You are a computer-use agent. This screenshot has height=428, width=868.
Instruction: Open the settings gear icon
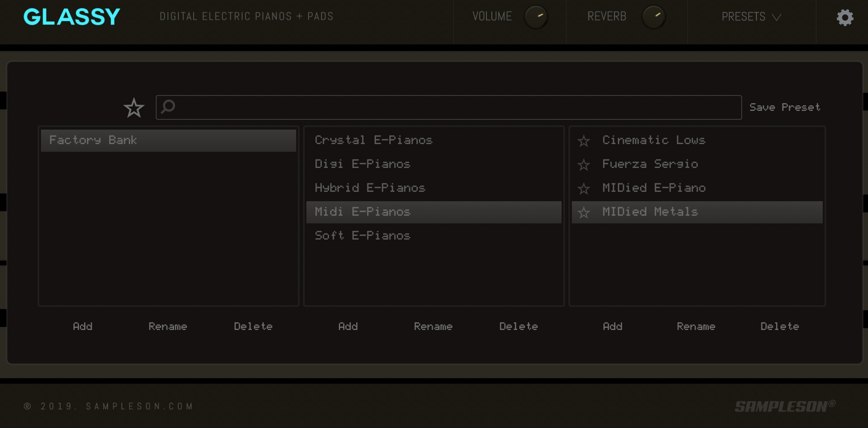click(845, 17)
